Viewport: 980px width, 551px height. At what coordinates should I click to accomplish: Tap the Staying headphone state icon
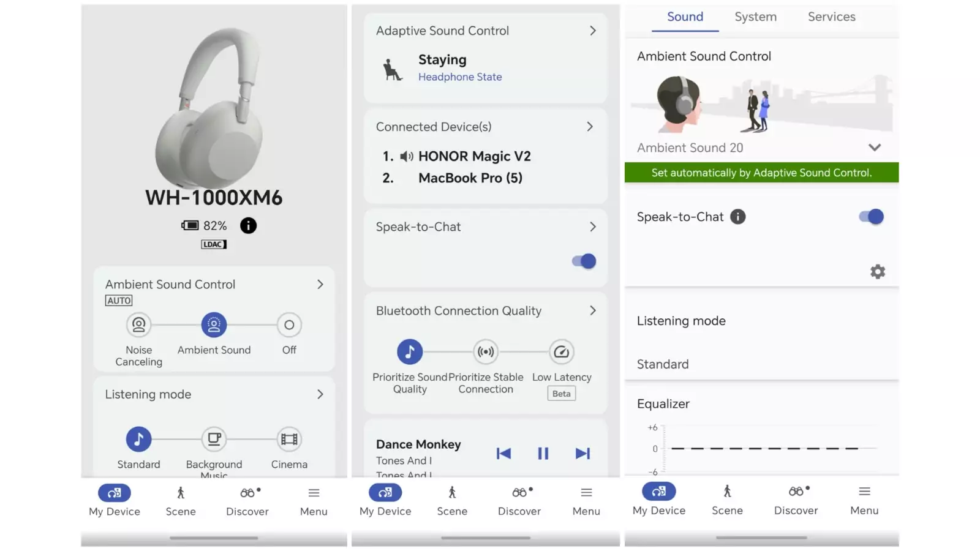392,69
